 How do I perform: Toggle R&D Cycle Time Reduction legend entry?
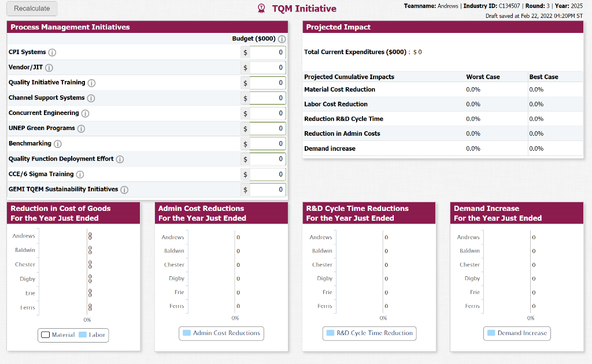tap(369, 333)
